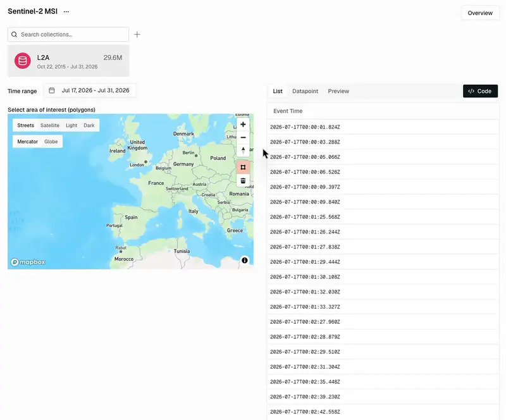Select row 2026-07-17T00:01:30.108Z
Viewport: 506px width, 420px height.
click(x=383, y=277)
